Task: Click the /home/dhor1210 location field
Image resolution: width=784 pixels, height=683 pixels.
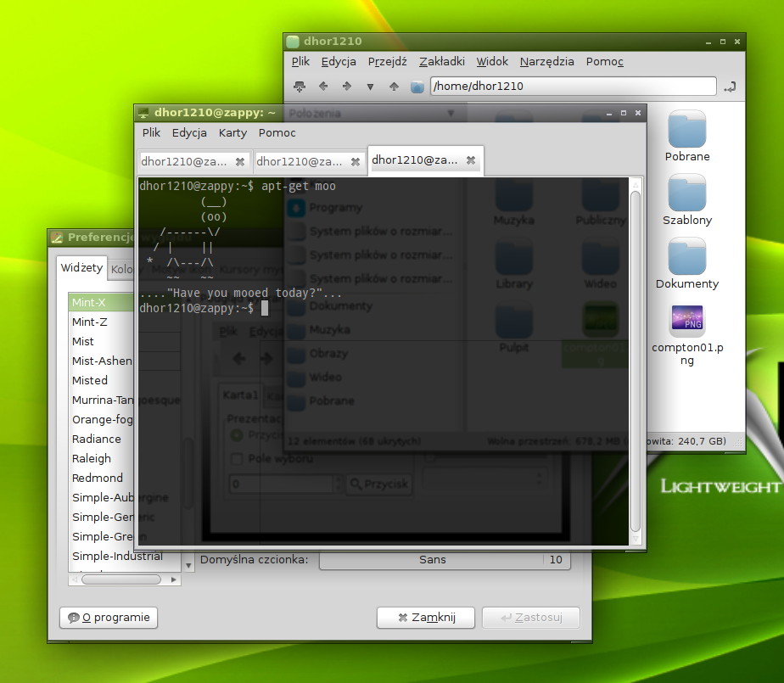Action: (x=573, y=86)
